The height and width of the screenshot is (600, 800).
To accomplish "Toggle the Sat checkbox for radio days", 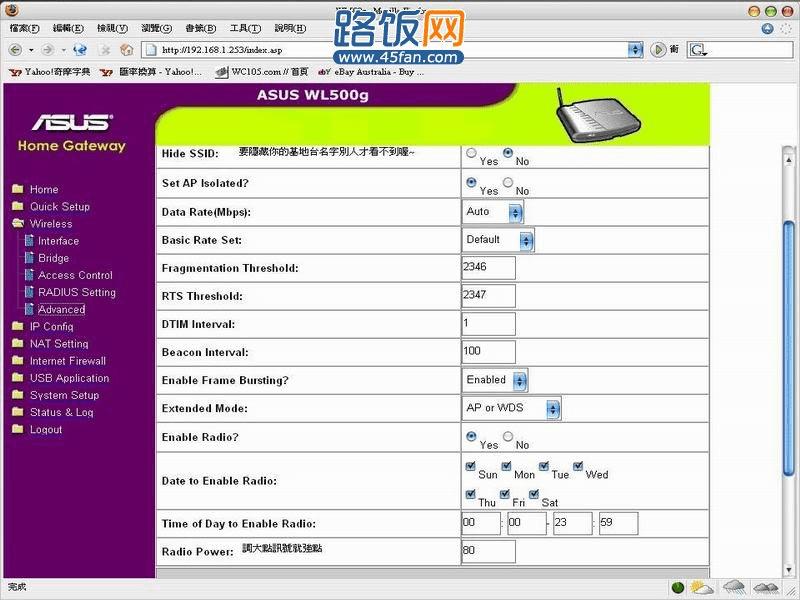I will (534, 494).
